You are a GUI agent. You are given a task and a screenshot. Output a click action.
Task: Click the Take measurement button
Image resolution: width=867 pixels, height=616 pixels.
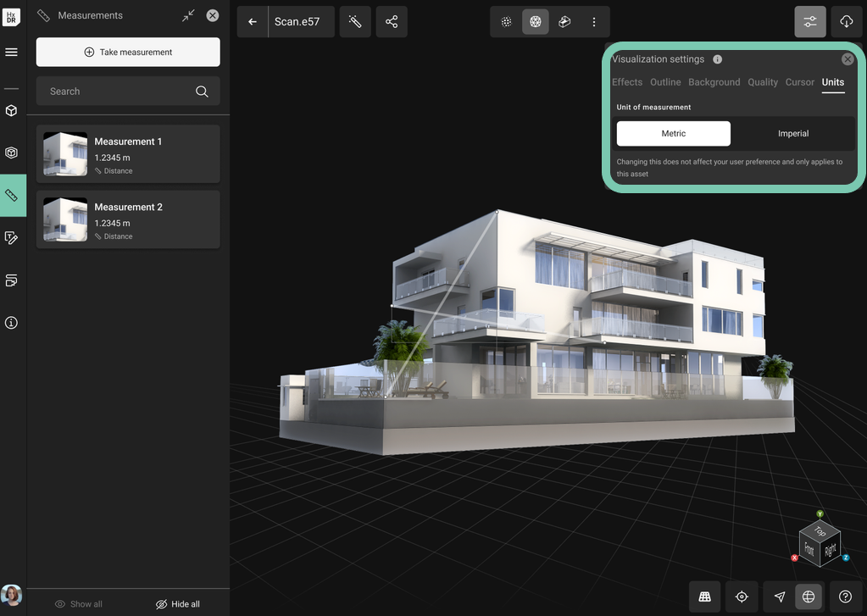[x=128, y=52]
